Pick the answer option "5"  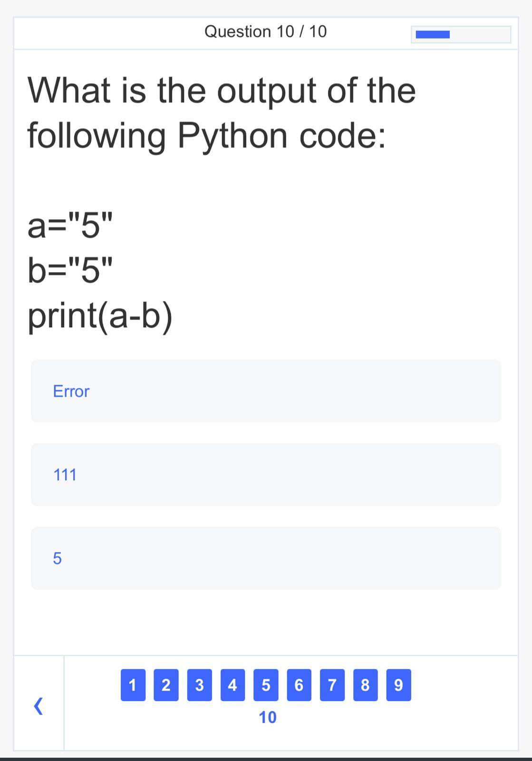(265, 558)
